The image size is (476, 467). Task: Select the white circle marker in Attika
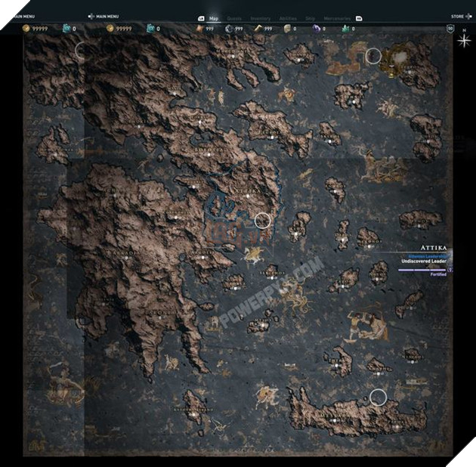tap(262, 221)
